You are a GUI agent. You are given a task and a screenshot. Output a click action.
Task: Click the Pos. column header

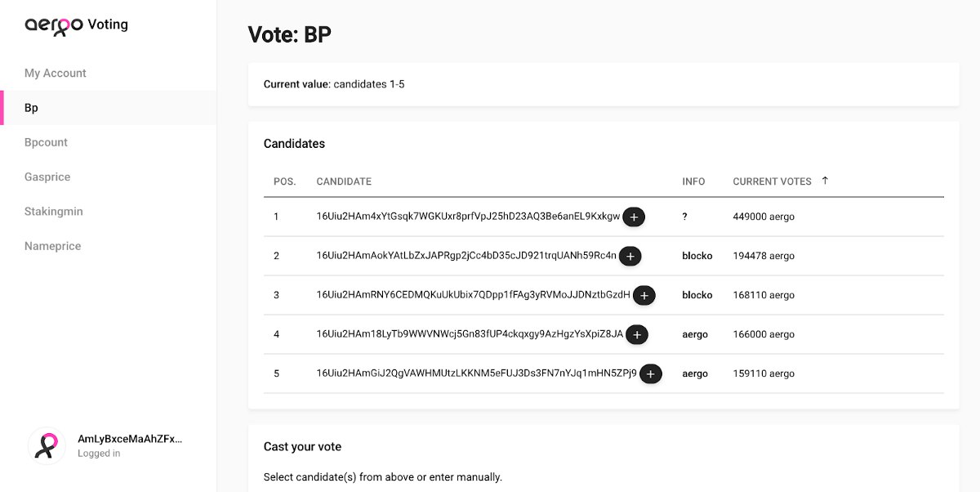[284, 181]
